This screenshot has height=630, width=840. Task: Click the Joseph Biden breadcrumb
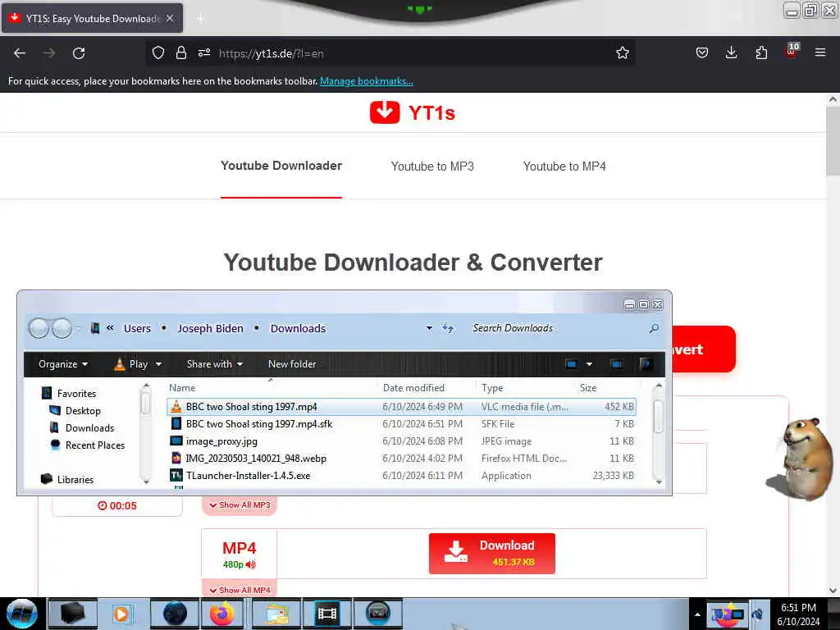[211, 328]
